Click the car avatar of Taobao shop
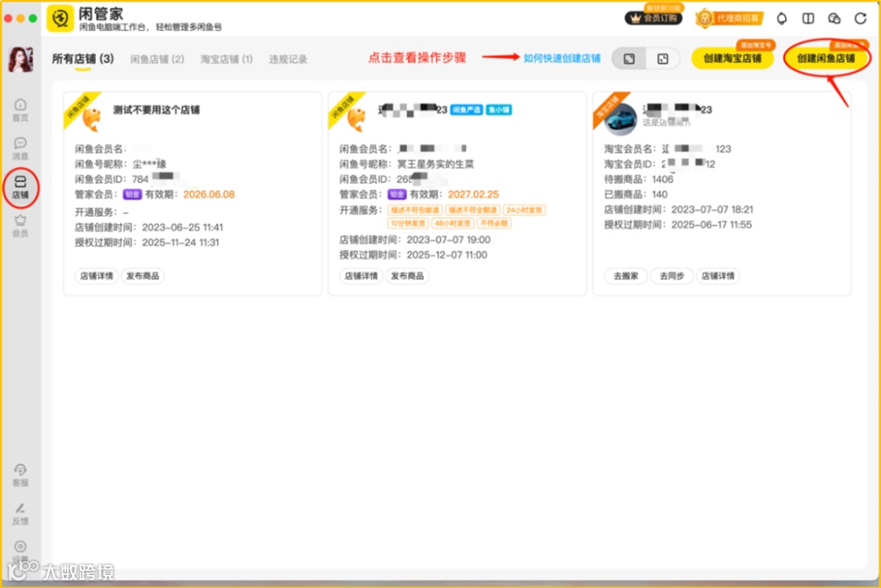The width and height of the screenshot is (881, 588). click(x=620, y=119)
